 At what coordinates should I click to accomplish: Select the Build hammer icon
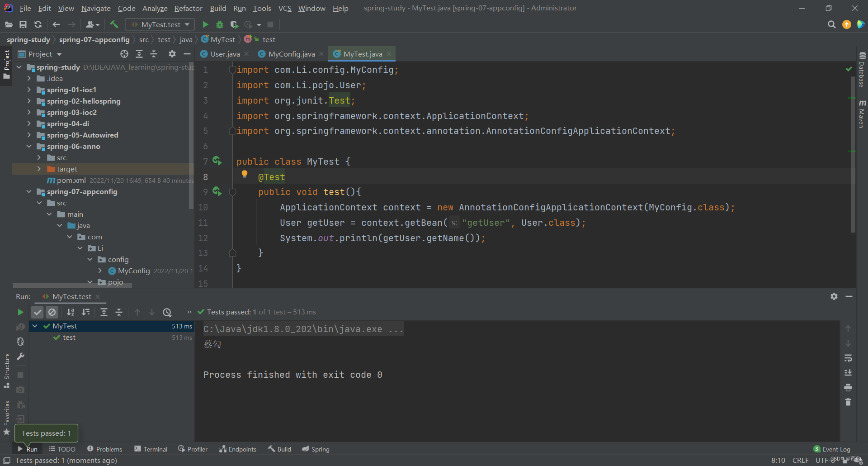[x=114, y=24]
